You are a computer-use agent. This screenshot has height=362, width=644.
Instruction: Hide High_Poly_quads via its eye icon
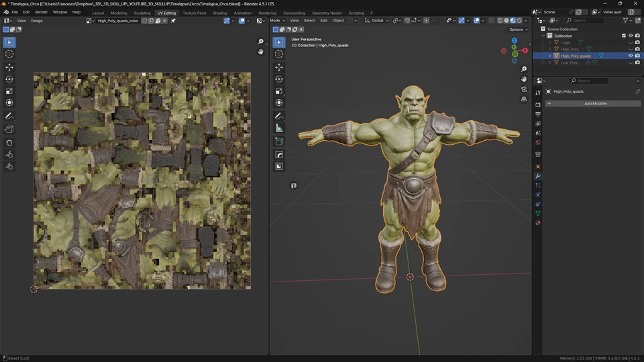pos(631,56)
